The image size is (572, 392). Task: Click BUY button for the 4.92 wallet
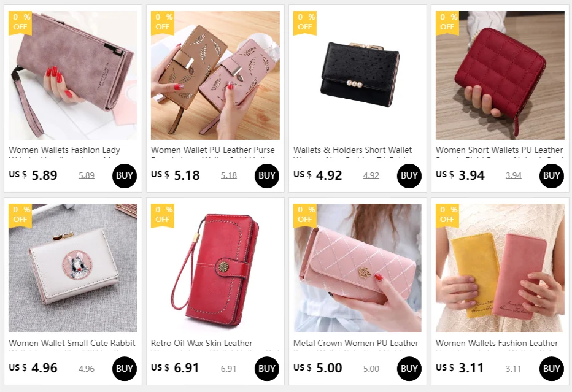pyautogui.click(x=409, y=176)
